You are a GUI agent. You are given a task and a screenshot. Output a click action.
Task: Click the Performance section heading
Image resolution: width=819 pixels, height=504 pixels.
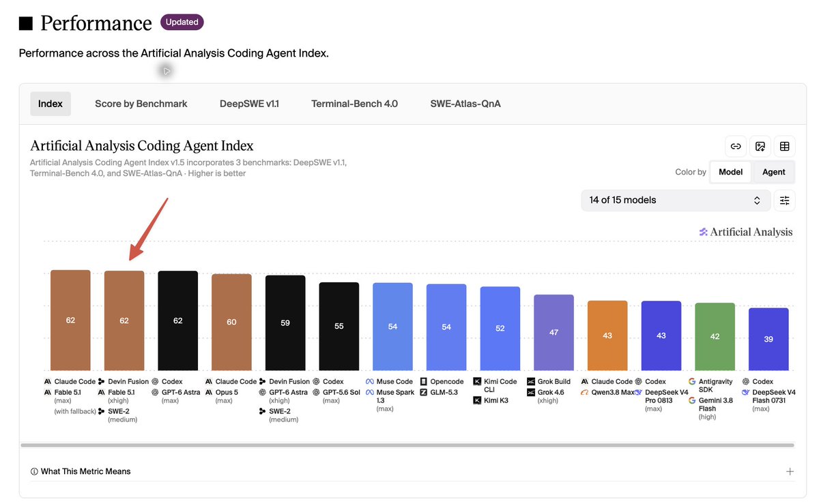pos(96,23)
